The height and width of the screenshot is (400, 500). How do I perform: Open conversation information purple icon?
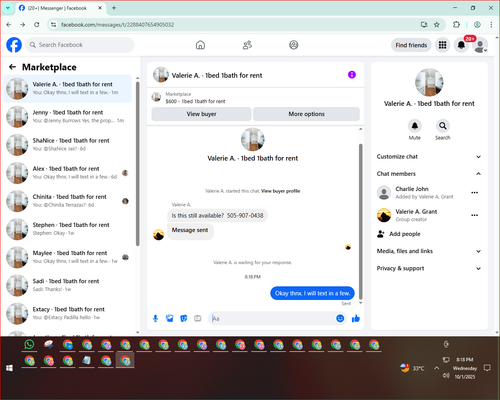point(352,75)
